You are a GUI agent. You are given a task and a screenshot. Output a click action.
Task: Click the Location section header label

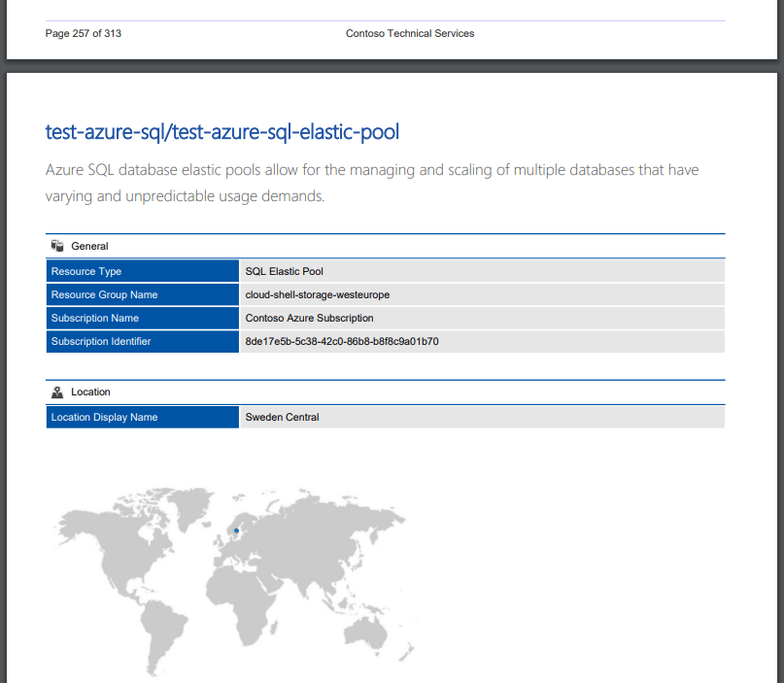point(90,392)
